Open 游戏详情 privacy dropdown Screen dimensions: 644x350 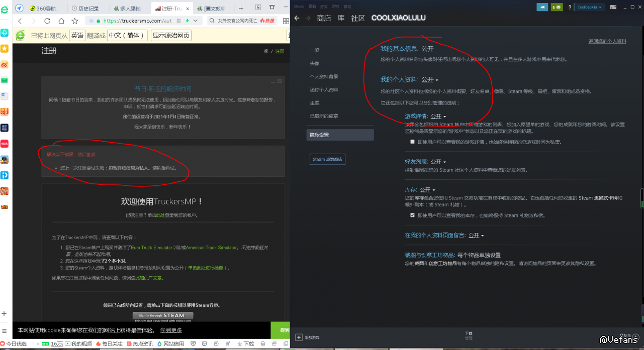(x=438, y=116)
